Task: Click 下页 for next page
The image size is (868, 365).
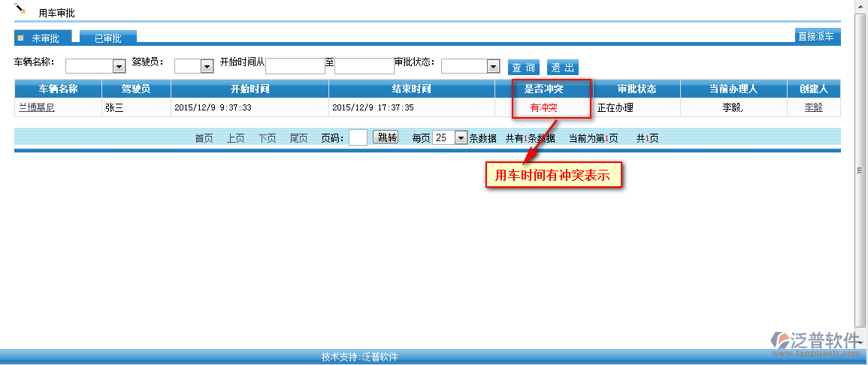Action: 267,138
